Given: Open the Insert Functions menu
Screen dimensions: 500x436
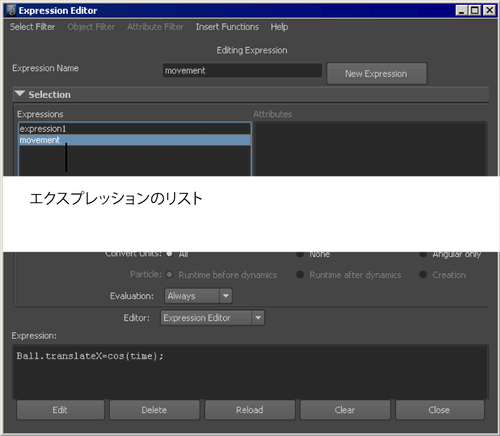Looking at the screenshot, I should [227, 27].
